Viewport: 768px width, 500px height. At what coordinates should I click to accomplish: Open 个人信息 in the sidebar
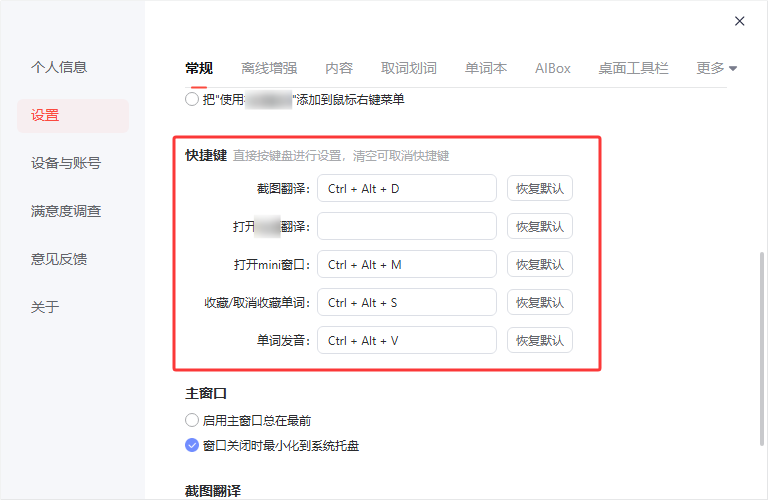tap(59, 67)
